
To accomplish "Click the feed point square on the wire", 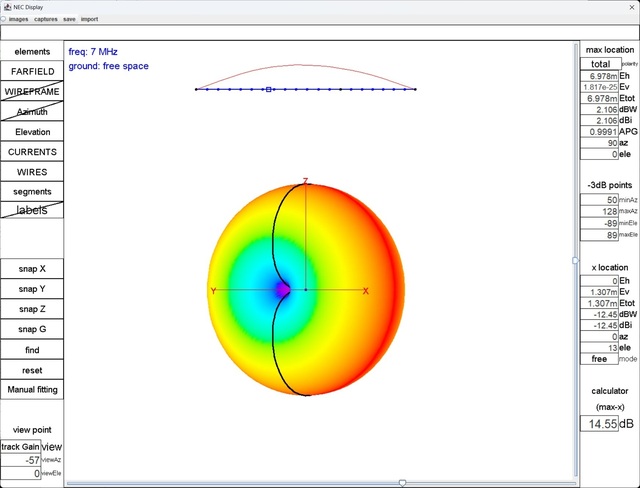I will pos(268,90).
